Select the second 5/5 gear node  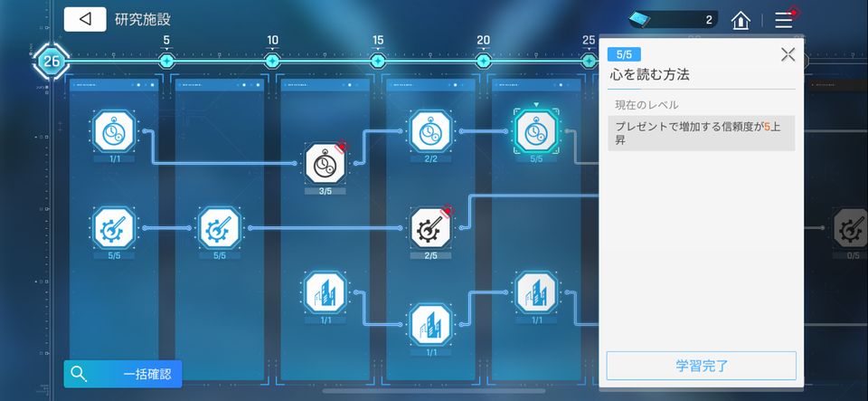[x=220, y=228]
